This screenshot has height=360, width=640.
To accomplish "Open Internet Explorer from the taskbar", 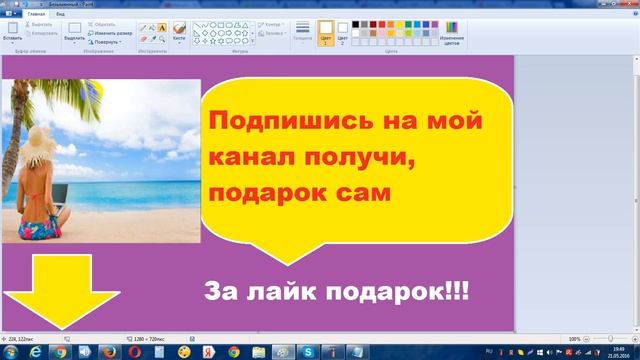I will pos(36,352).
